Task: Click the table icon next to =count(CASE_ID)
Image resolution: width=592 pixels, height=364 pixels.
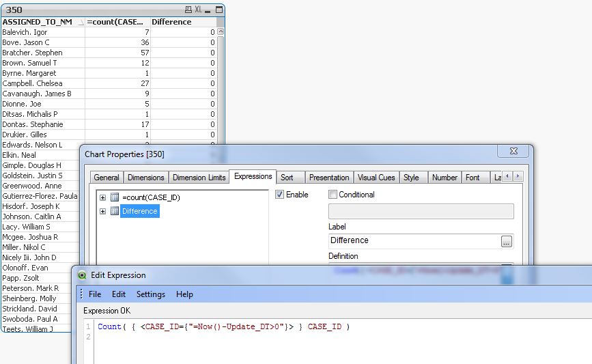Action: coord(115,197)
